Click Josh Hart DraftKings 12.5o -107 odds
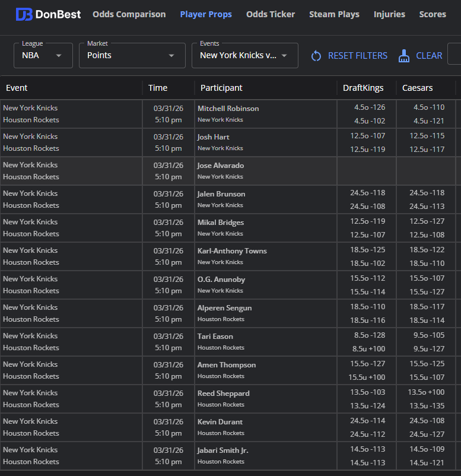This screenshot has height=476, width=461. tap(367, 136)
